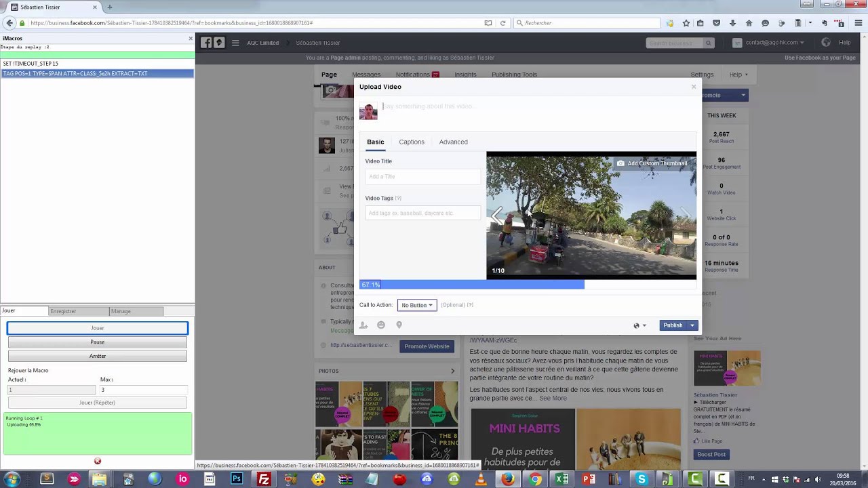Image resolution: width=868 pixels, height=488 pixels.
Task: Click the Publish button
Action: click(x=673, y=325)
